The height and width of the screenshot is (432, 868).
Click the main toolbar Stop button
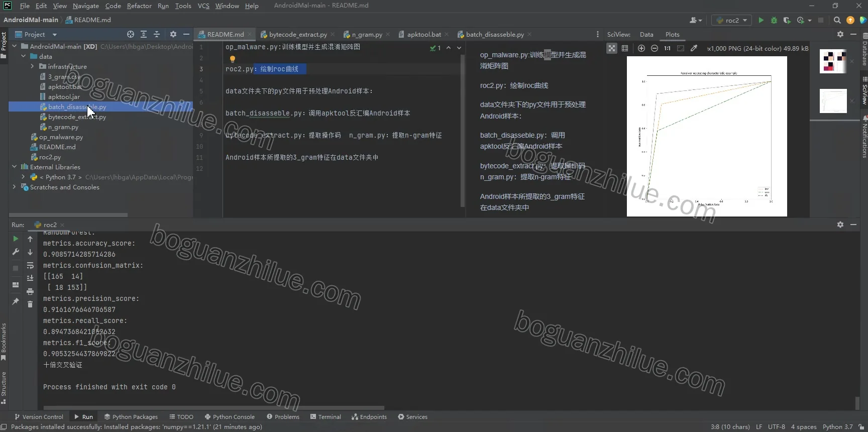tap(821, 20)
